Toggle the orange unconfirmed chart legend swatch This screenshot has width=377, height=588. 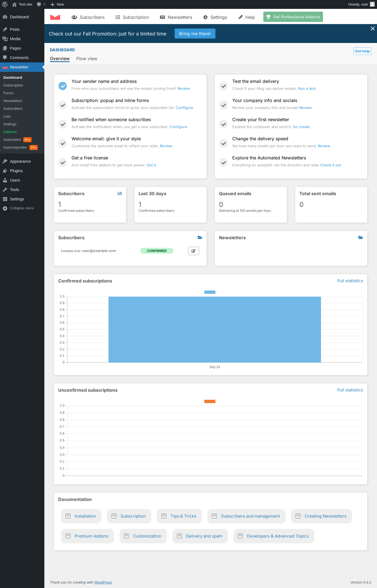(x=210, y=401)
